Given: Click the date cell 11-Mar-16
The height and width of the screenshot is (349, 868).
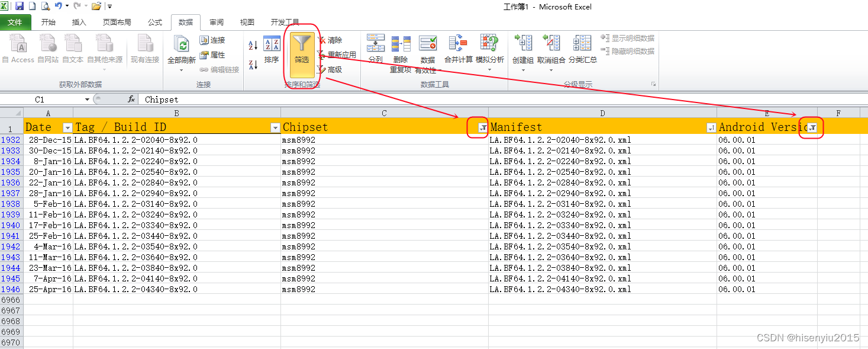Looking at the screenshot, I should (48, 257).
